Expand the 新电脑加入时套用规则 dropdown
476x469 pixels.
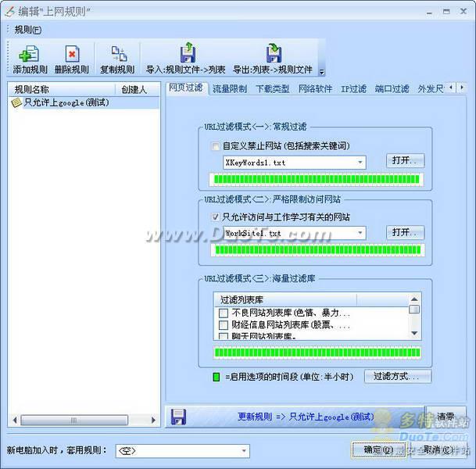click(x=244, y=451)
